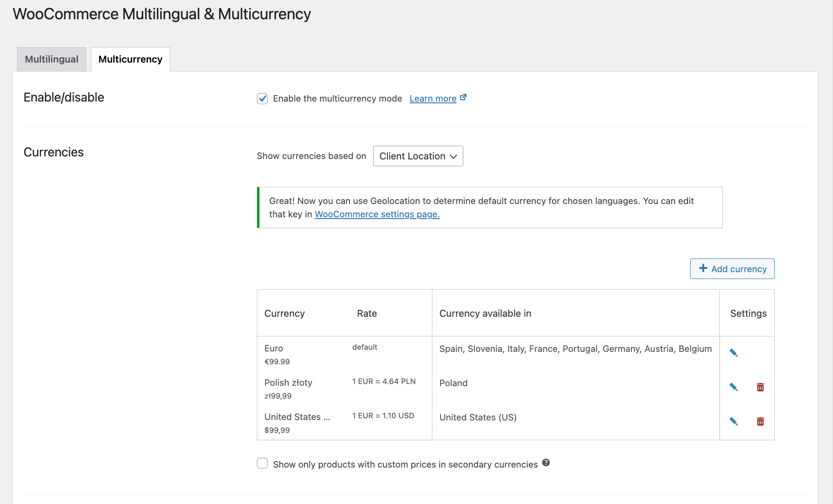Click the plus icon in Add currency
The image size is (833, 504).
click(703, 268)
